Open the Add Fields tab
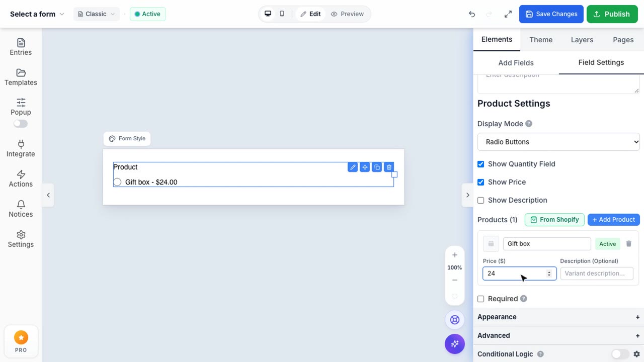 click(516, 63)
